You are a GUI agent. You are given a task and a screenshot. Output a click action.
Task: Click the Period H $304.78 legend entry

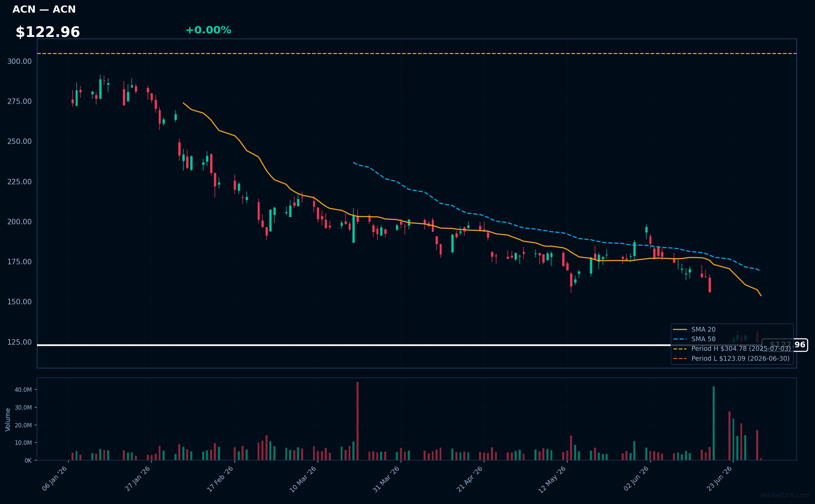tap(732, 349)
